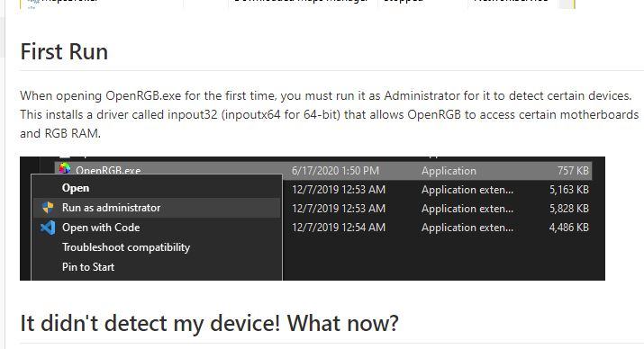Choose Run as administrator menu entry
This screenshot has width=644, height=349.
point(157,208)
